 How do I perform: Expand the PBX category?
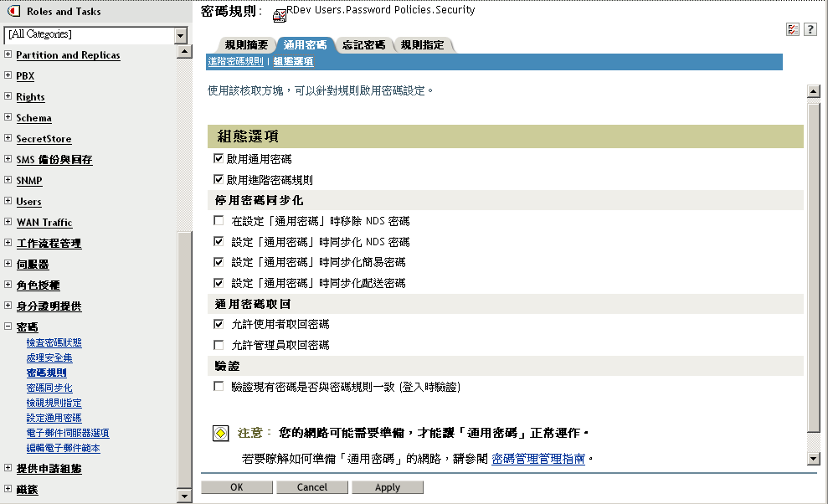pyautogui.click(x=8, y=75)
